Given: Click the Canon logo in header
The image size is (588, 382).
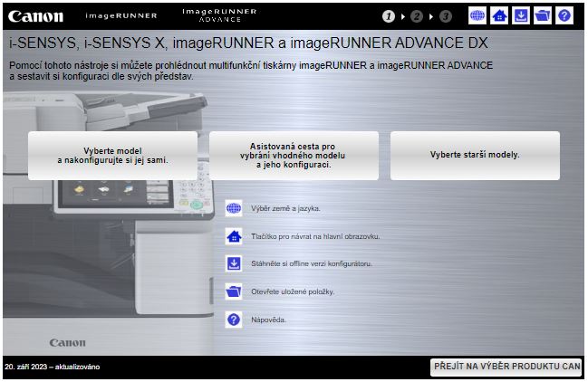Looking at the screenshot, I should click(x=36, y=16).
